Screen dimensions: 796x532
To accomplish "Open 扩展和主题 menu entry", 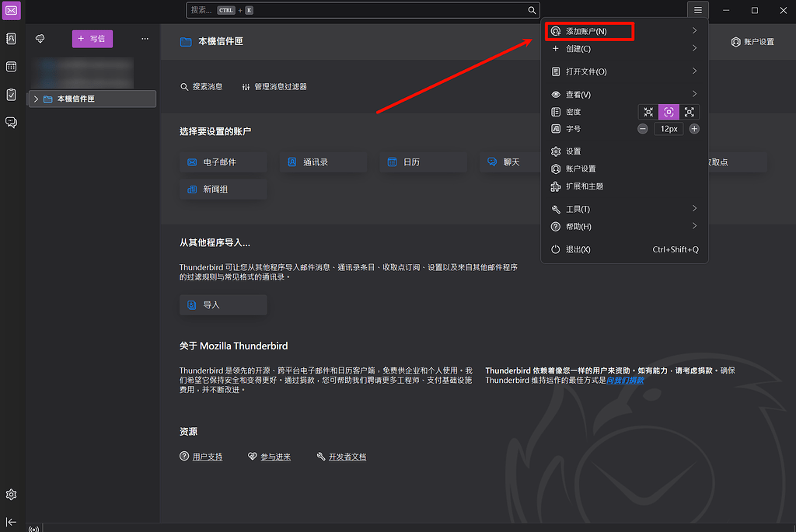I will [624, 186].
